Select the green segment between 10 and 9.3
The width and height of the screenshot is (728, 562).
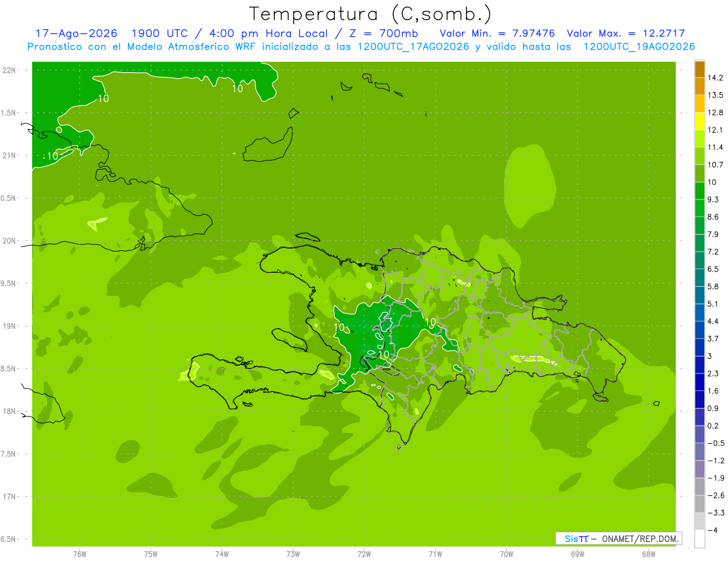pyautogui.click(x=699, y=191)
